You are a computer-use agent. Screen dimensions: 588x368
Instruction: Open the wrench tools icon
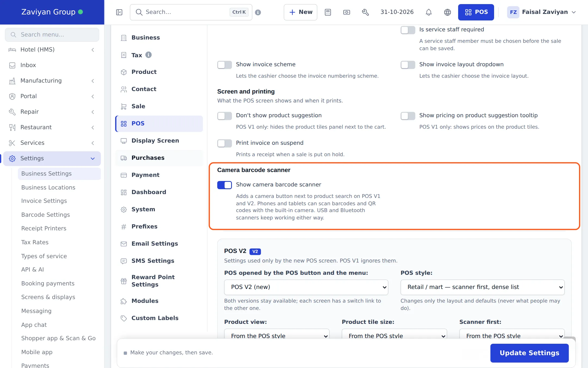[x=365, y=12]
